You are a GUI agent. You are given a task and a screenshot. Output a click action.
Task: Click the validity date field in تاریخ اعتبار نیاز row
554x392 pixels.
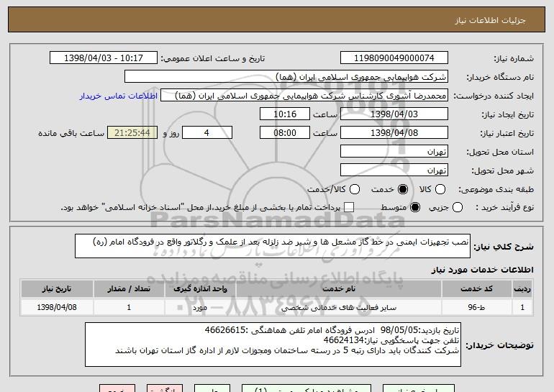click(x=394, y=132)
